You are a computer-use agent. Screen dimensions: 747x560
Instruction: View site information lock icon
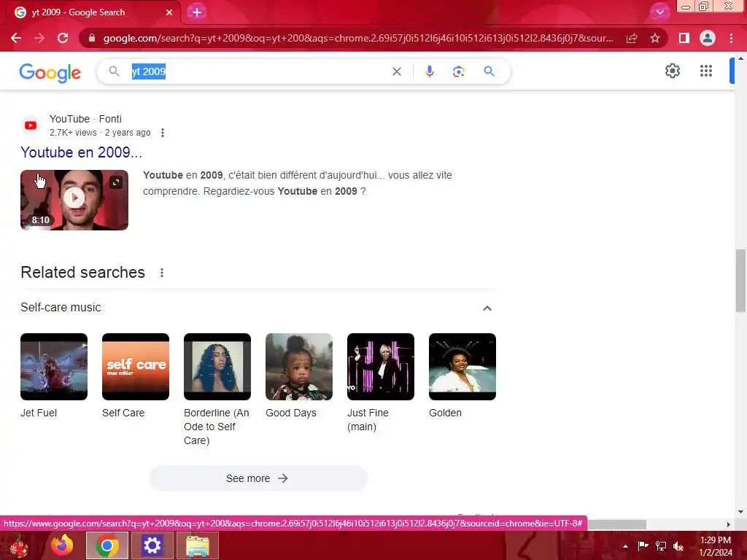pyautogui.click(x=92, y=38)
